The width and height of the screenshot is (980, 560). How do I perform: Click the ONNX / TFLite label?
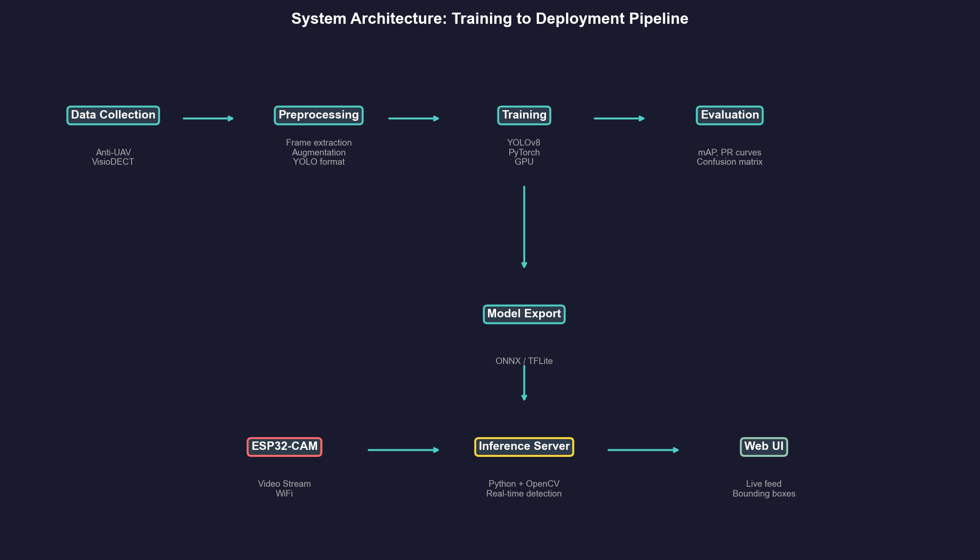524,361
